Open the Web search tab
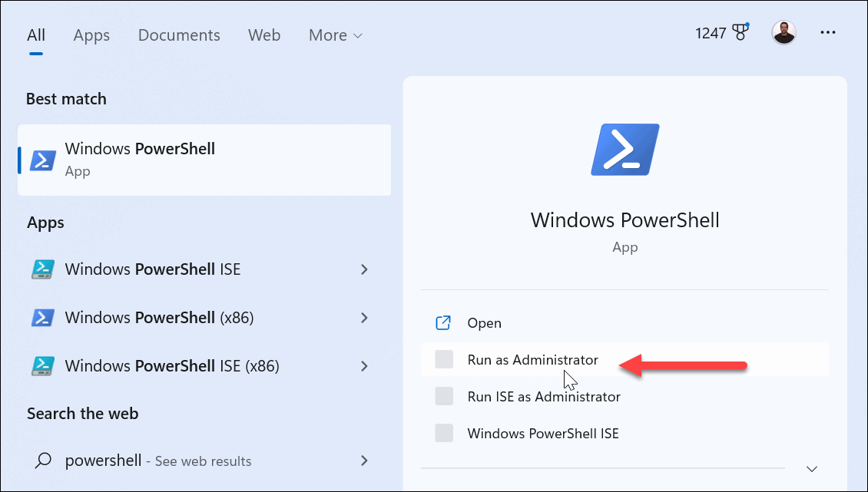The width and height of the screenshot is (868, 492). (264, 35)
